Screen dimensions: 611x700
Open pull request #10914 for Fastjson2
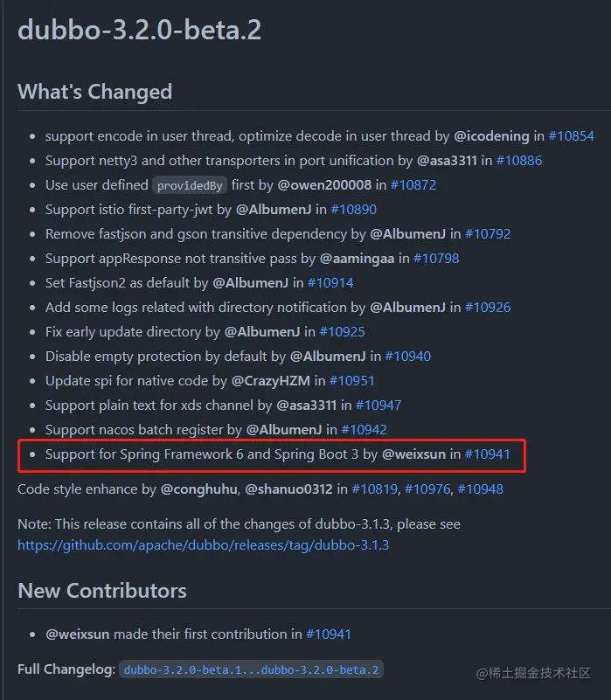tap(330, 283)
